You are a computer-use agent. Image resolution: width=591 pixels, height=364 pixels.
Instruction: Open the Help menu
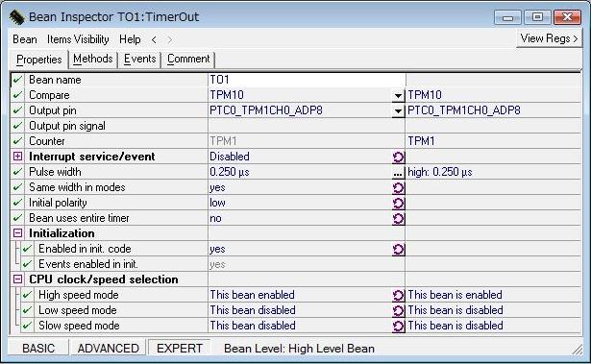(x=130, y=39)
